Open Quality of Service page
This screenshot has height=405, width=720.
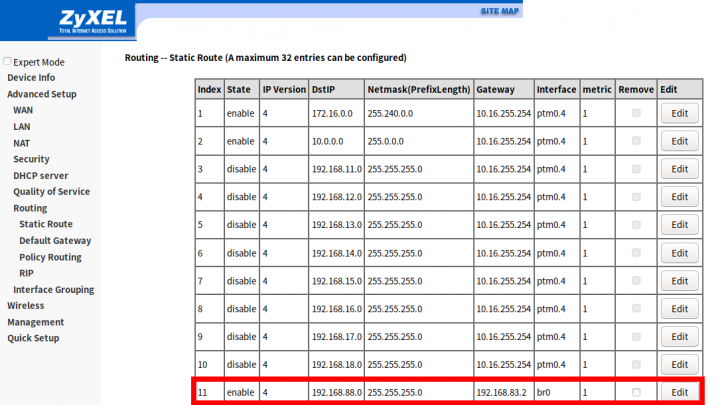(x=51, y=192)
